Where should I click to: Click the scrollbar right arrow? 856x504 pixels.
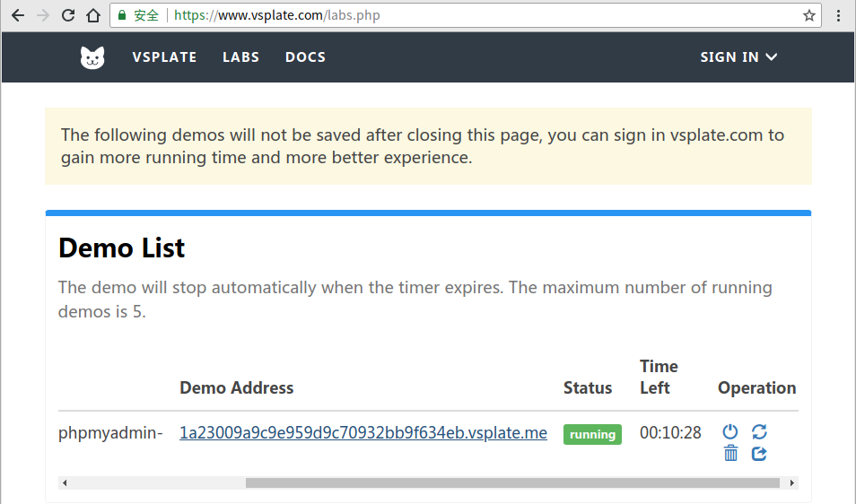[x=792, y=483]
